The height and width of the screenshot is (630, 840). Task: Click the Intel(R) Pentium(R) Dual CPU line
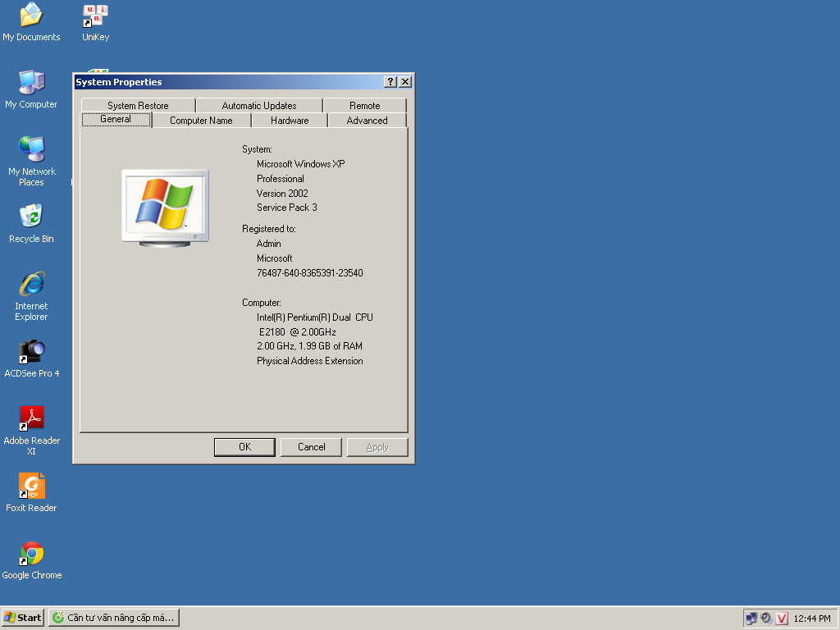[314, 317]
